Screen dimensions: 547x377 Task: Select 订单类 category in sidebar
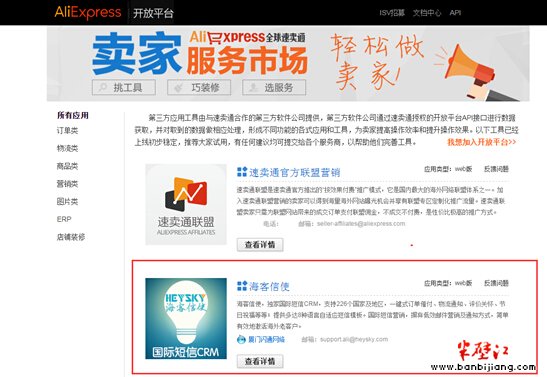tap(67, 130)
